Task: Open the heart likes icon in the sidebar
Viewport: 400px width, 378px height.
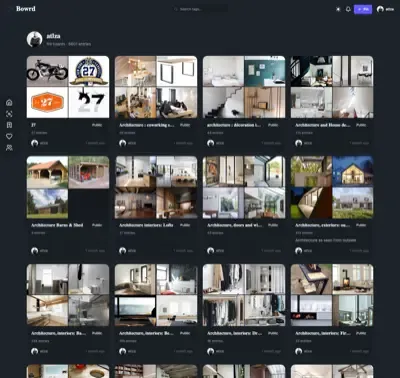Action: (x=9, y=136)
